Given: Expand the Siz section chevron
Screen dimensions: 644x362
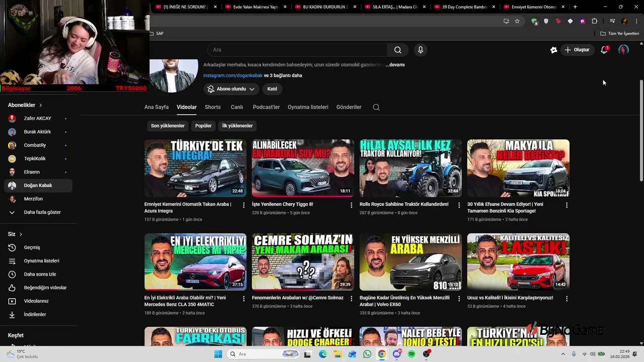Looking at the screenshot, I should click(21, 234).
